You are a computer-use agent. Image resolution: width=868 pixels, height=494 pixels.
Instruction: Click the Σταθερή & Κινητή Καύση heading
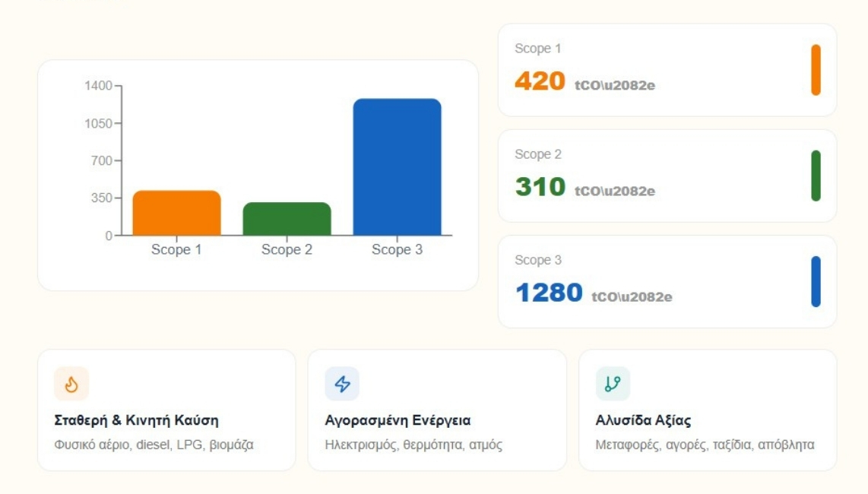point(136,420)
